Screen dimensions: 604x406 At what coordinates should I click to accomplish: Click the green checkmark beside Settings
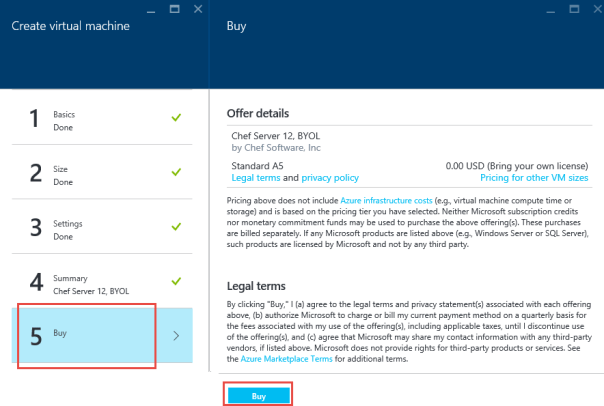tap(176, 228)
